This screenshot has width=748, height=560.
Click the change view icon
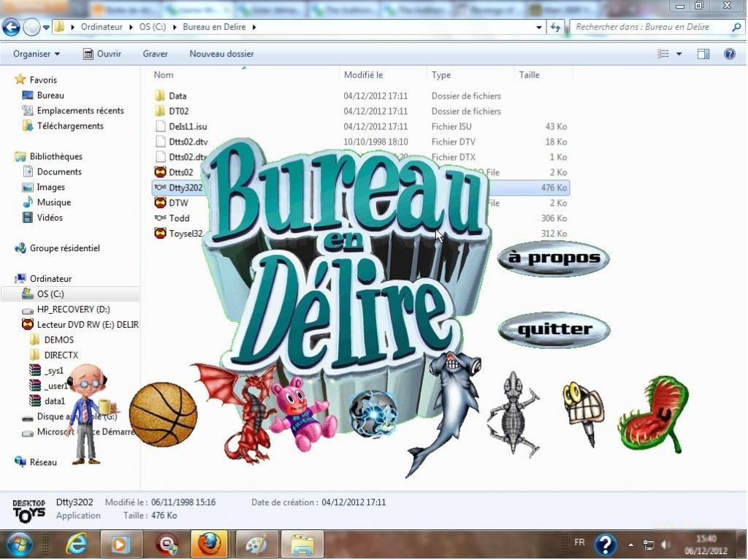(x=663, y=54)
